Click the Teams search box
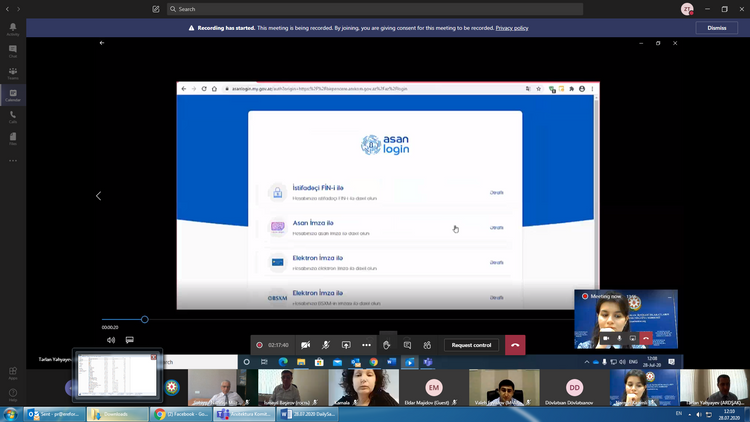 point(375,9)
